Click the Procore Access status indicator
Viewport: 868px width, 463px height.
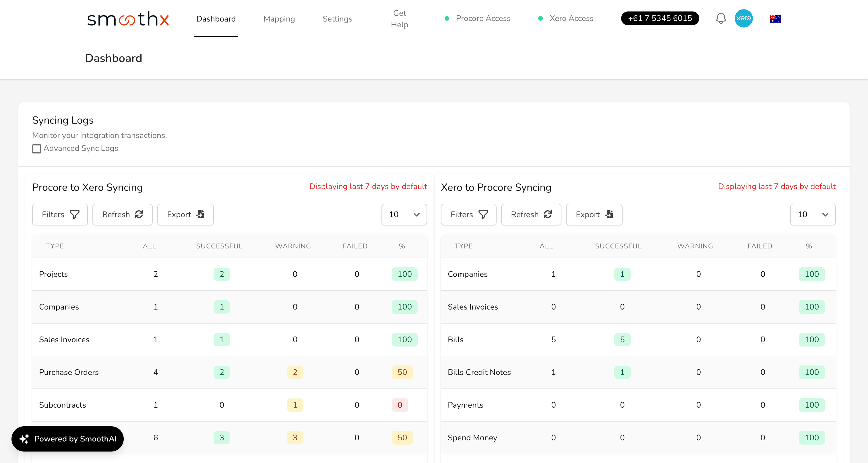tap(477, 18)
